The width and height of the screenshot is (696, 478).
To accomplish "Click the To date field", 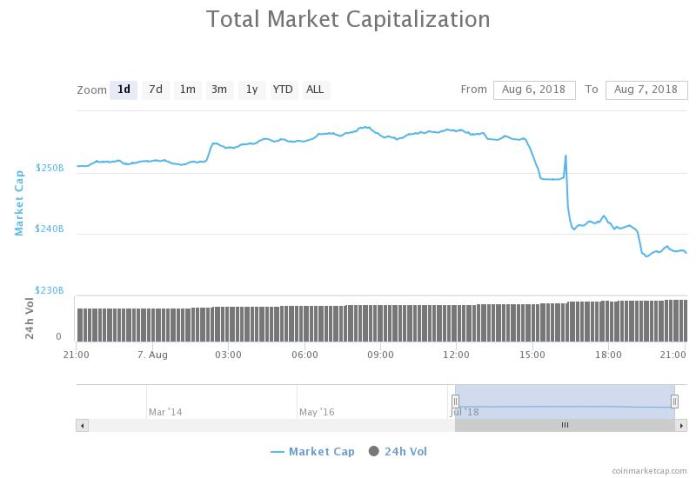I will 646,90.
